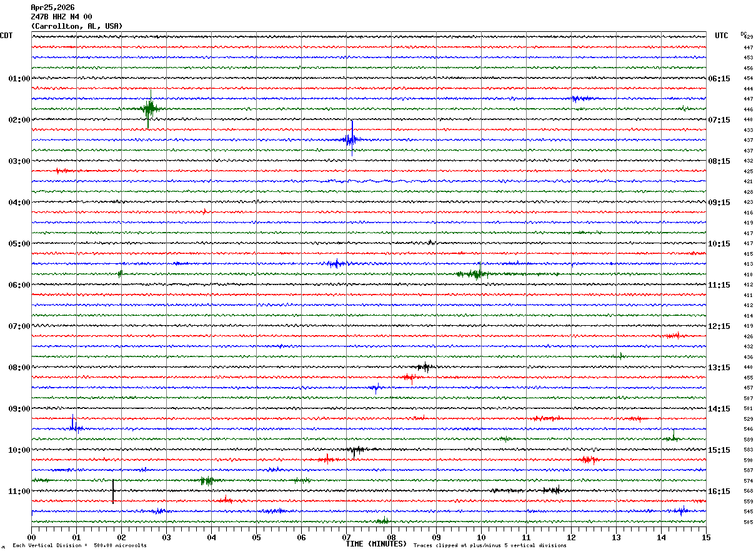Select the 01:00 CDT time marker

[19, 79]
